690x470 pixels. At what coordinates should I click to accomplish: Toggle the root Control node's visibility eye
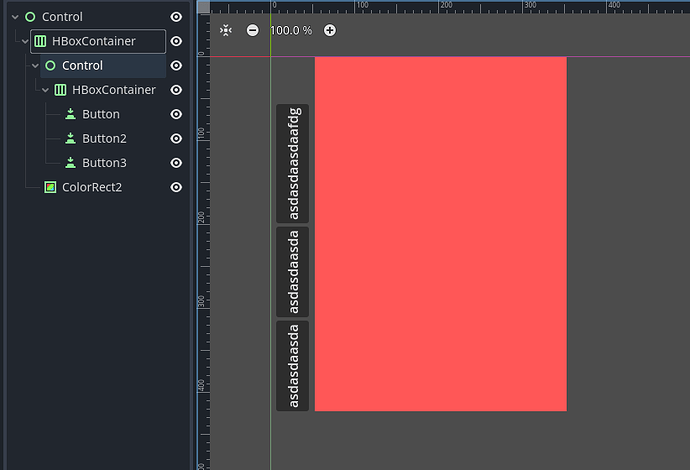coord(176,17)
